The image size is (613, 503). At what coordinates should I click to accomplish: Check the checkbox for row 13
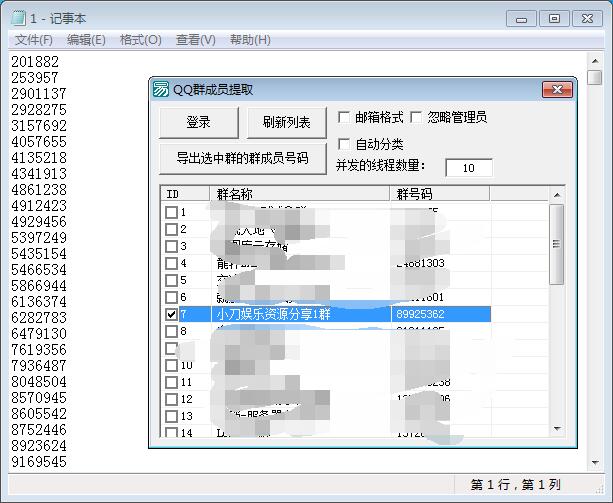(171, 416)
